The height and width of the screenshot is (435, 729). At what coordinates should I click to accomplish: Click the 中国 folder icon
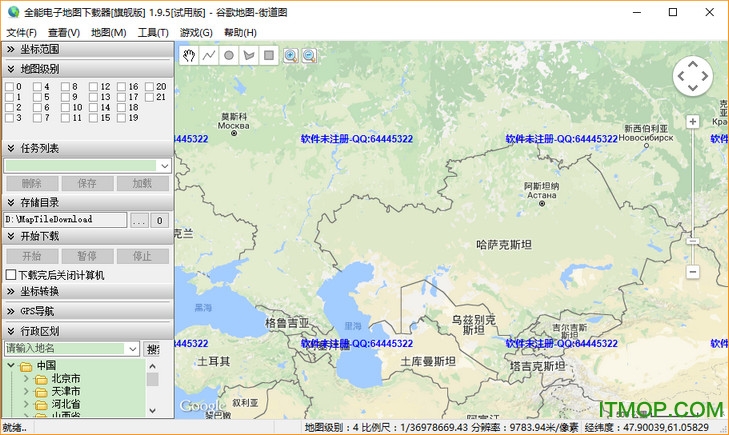point(26,367)
